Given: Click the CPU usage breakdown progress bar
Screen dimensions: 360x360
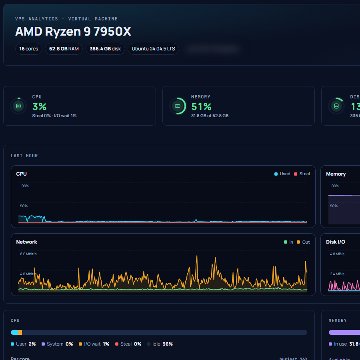Looking at the screenshot, I should point(159,332).
